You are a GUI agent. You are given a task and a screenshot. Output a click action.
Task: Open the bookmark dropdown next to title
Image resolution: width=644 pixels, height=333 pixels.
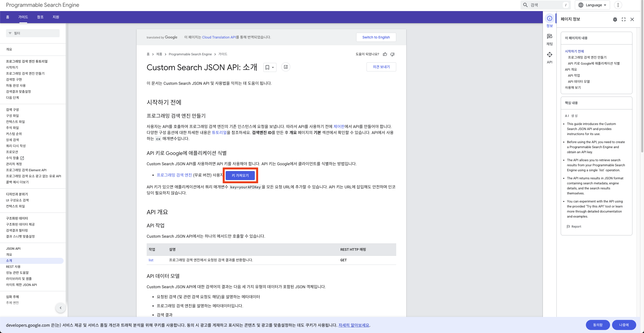[x=270, y=67]
